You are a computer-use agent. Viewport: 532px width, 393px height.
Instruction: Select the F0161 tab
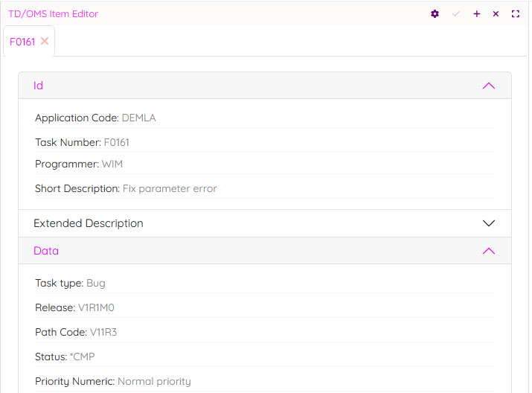pos(22,42)
